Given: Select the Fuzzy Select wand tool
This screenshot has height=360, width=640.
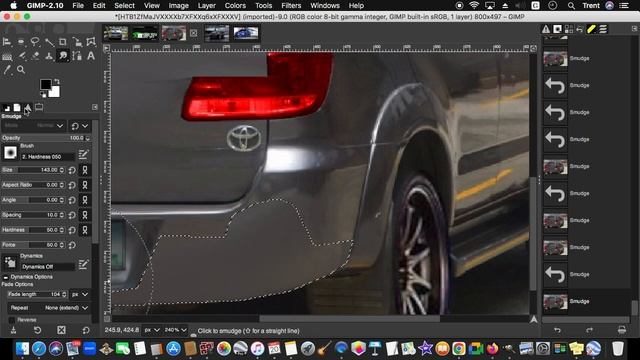Looking at the screenshot, I should [x=49, y=42].
